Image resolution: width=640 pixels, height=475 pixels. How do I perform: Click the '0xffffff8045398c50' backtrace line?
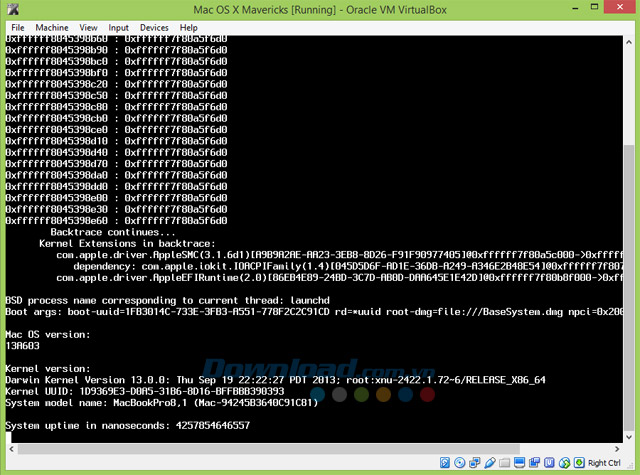116,96
